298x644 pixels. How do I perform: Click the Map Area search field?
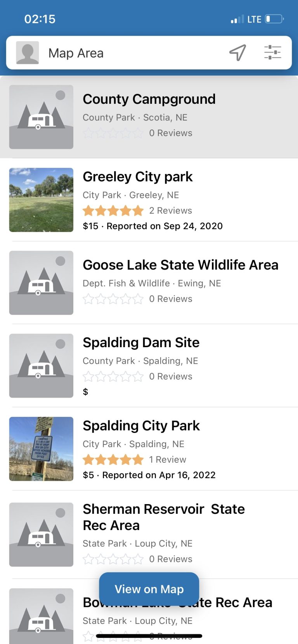[132, 53]
